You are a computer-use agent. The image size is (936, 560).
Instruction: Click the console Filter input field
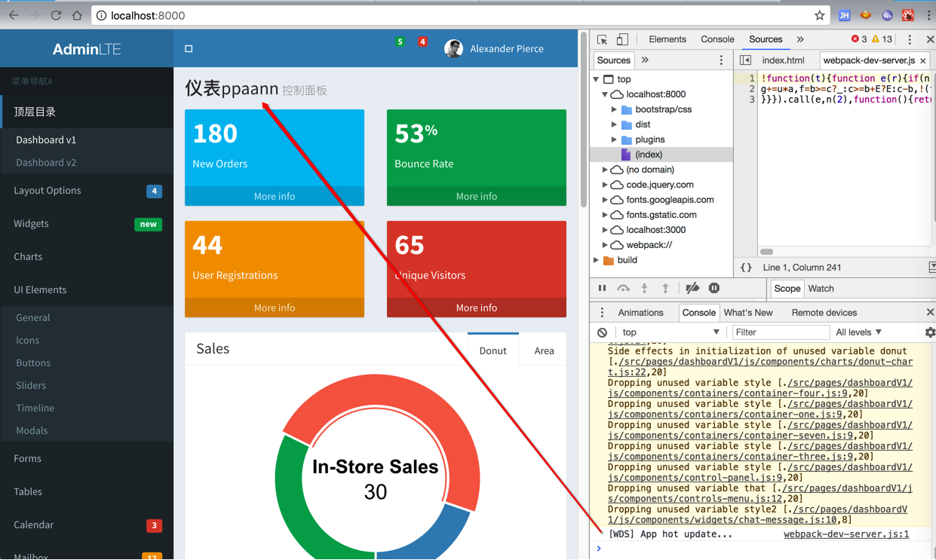pos(780,332)
